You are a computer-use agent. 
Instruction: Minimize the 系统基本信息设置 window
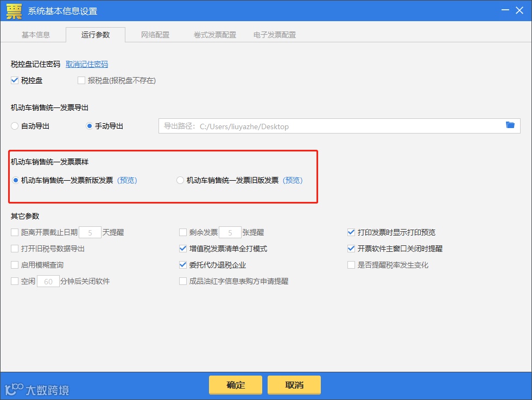[505, 10]
